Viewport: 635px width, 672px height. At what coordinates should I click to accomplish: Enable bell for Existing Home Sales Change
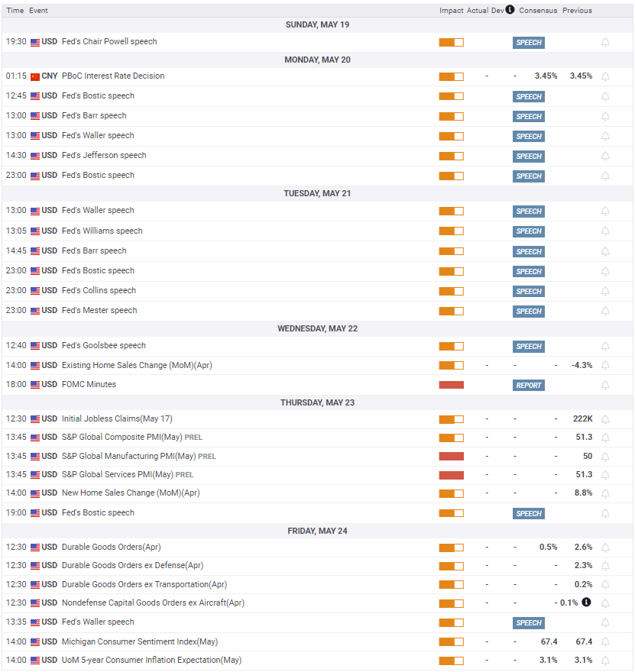[x=605, y=366]
